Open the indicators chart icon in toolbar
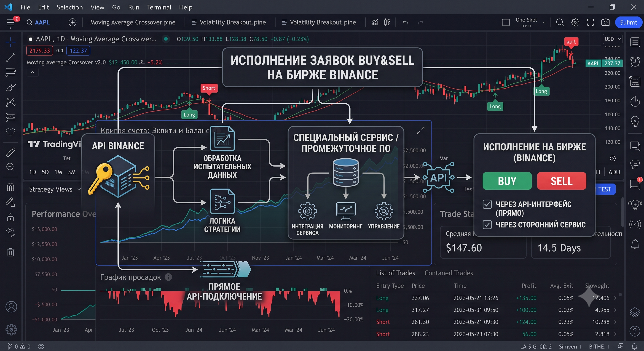 click(375, 22)
